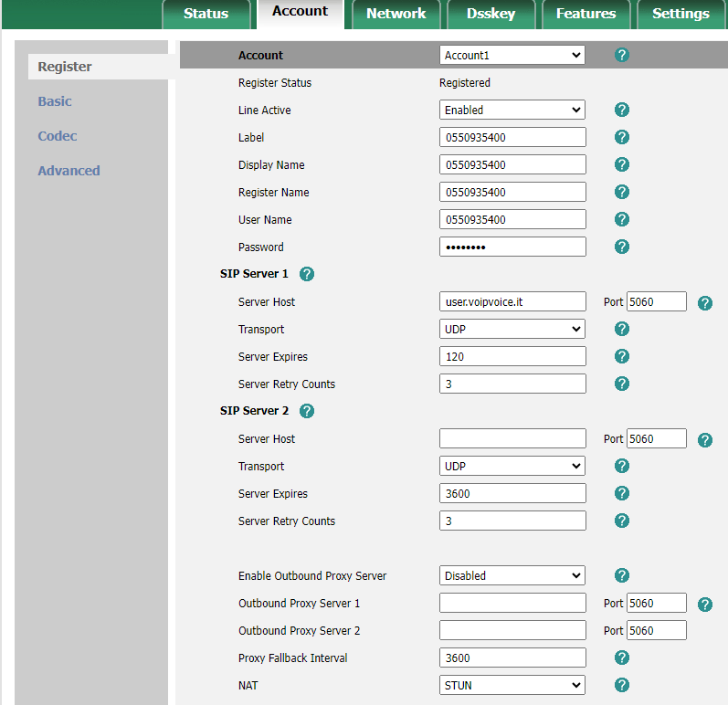
Task: Click Outbound Proxy Server 1 host field
Action: (512, 603)
